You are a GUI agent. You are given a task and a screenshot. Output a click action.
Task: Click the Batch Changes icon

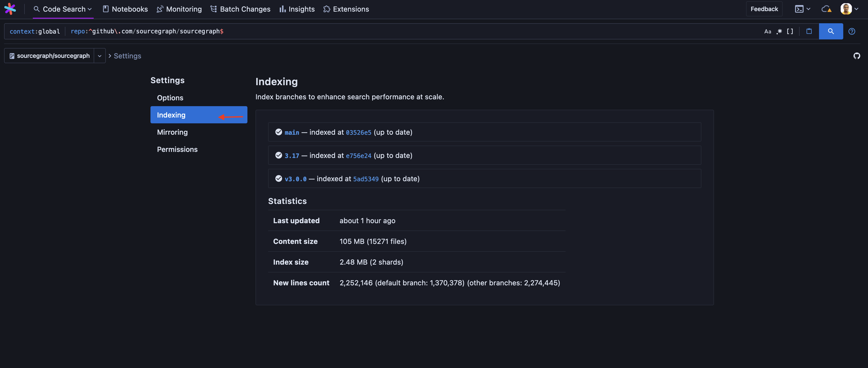214,9
